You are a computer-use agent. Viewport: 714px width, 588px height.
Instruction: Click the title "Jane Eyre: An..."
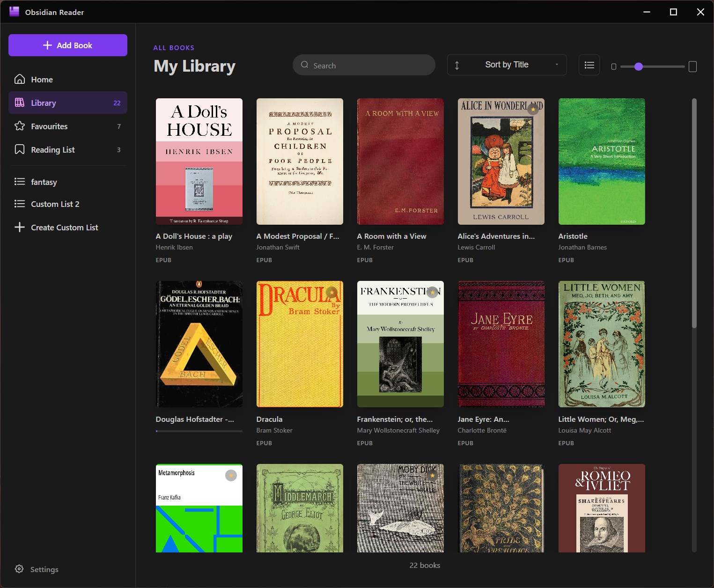483,419
